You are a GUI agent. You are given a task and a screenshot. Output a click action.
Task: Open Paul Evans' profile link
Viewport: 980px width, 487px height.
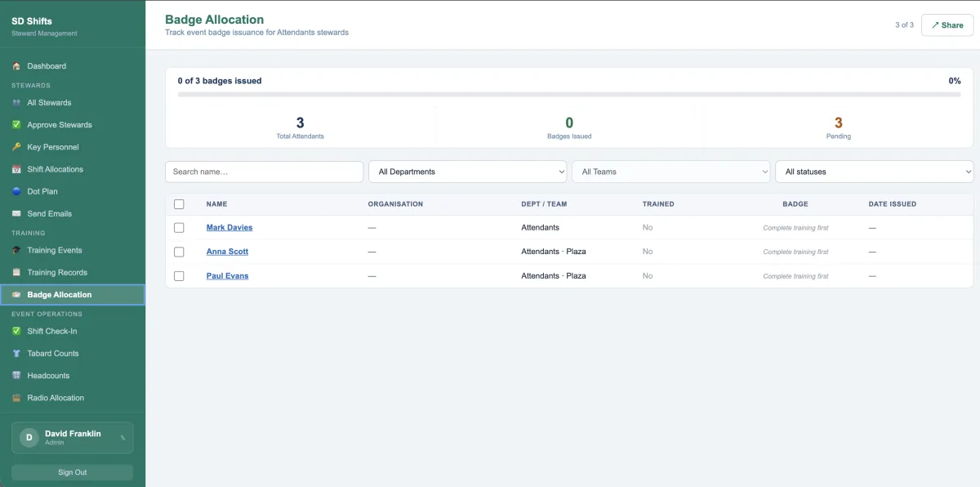(227, 276)
